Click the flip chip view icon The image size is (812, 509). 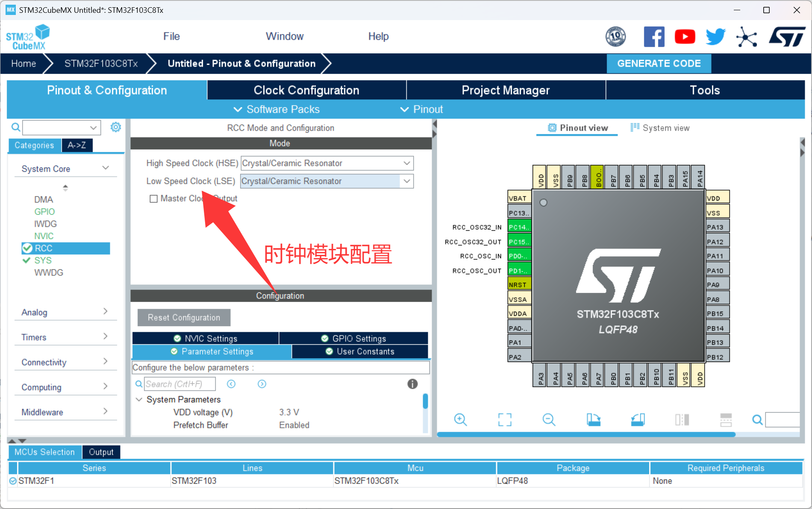point(682,420)
